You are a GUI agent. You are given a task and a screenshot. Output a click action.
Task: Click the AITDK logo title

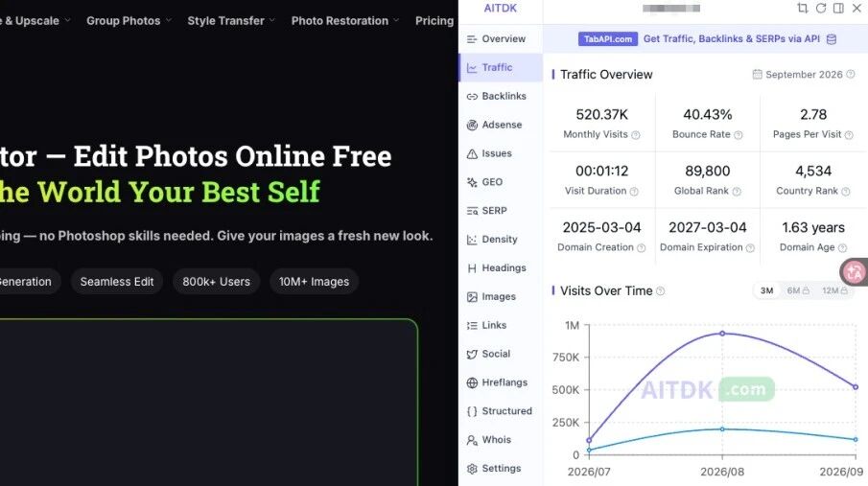(501, 8)
